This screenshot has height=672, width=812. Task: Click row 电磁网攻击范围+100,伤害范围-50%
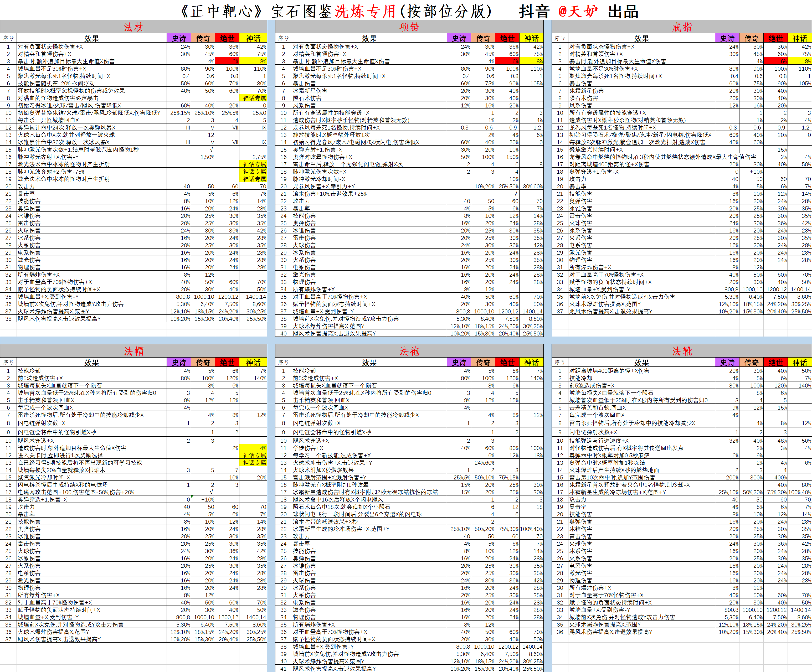133,492
